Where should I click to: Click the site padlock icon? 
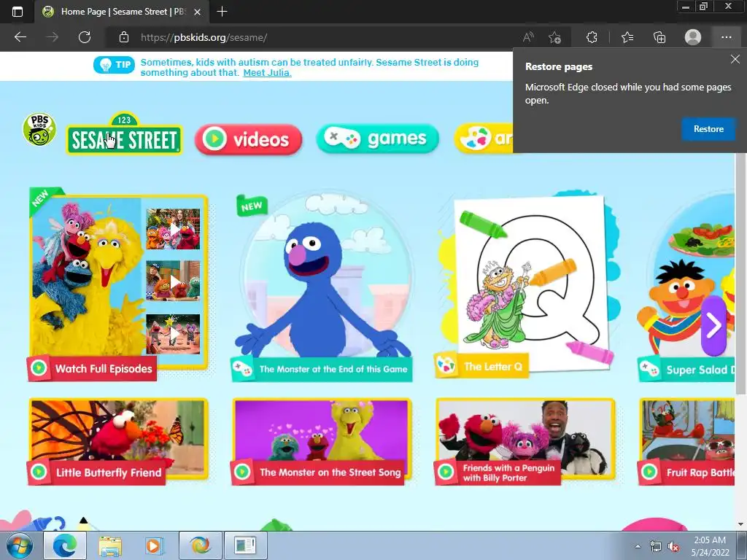(124, 37)
